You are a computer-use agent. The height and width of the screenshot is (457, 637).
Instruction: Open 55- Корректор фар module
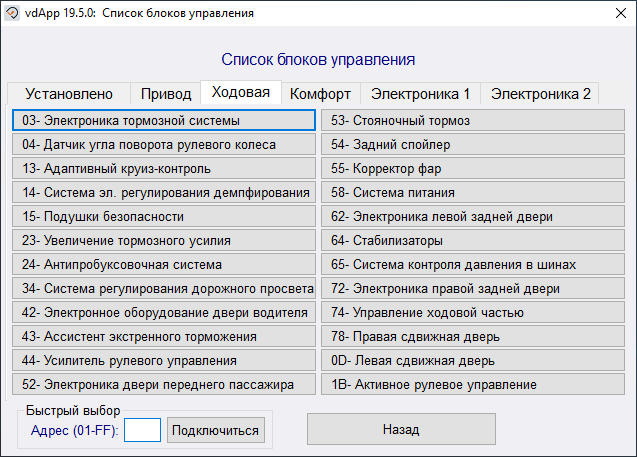pos(474,169)
